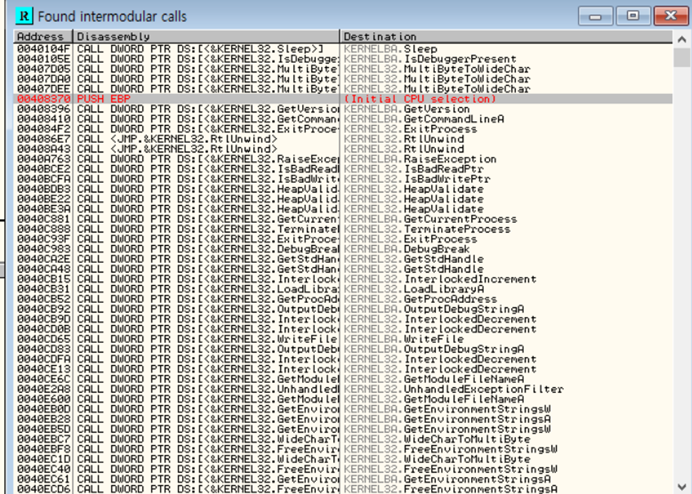
Task: Select the InterlockedDecrement call at 0040CD0B
Action: pyautogui.click(x=343, y=329)
